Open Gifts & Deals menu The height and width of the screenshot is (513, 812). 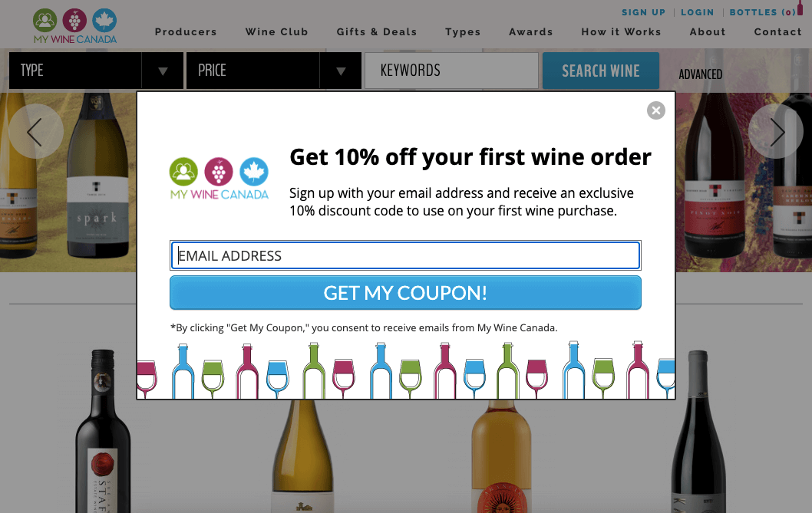click(376, 32)
